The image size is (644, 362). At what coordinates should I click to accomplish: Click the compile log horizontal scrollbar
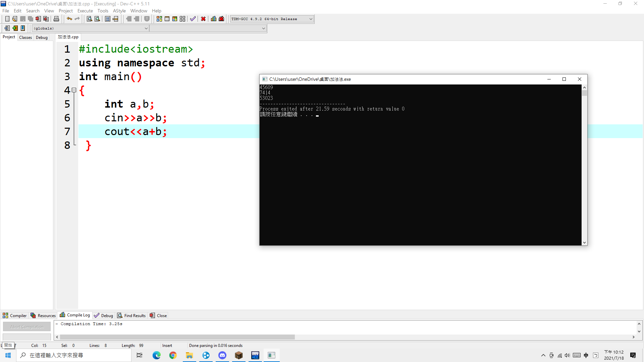click(x=177, y=337)
